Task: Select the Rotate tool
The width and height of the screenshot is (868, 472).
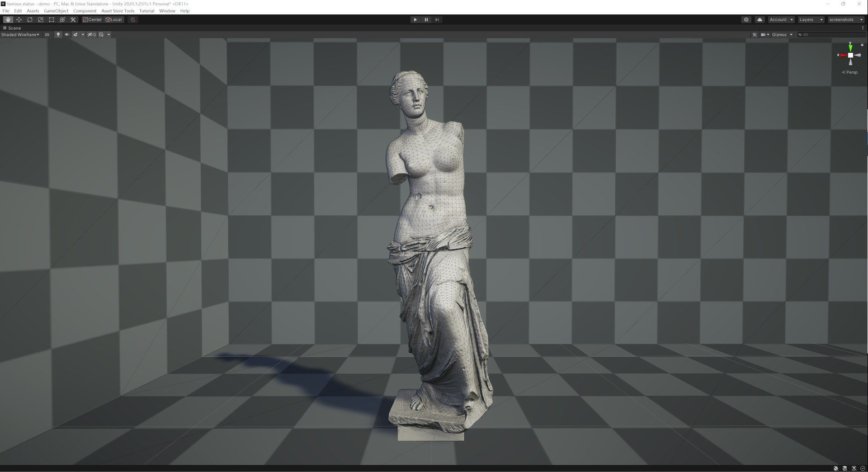Action: pyautogui.click(x=30, y=19)
